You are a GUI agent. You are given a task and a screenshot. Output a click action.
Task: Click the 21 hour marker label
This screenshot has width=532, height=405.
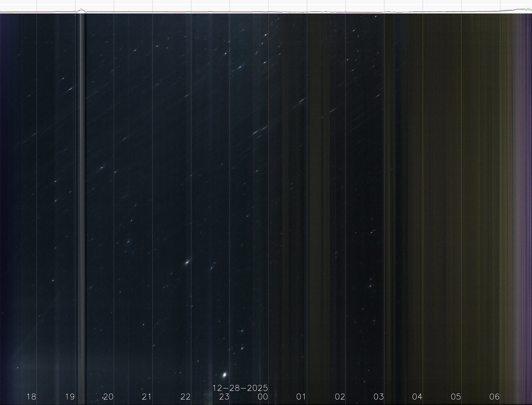click(147, 397)
